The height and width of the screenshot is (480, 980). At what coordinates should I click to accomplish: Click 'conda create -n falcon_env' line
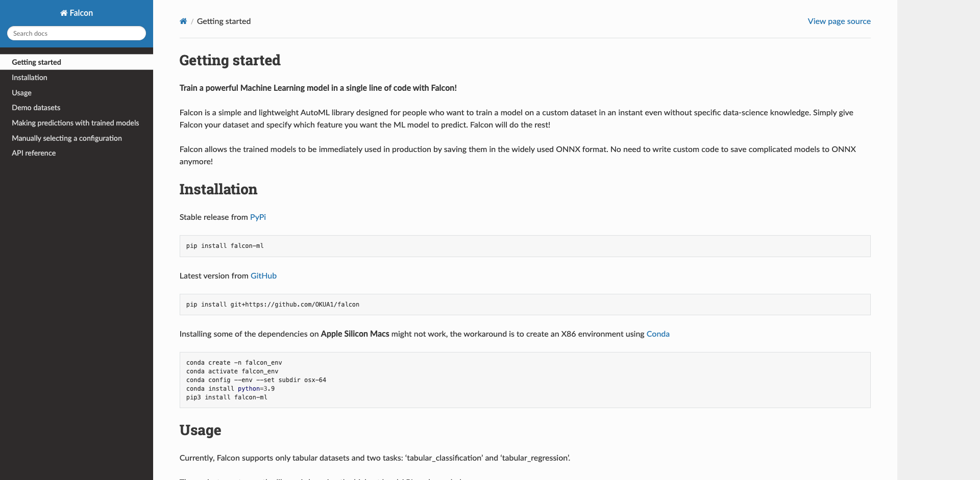234,363
